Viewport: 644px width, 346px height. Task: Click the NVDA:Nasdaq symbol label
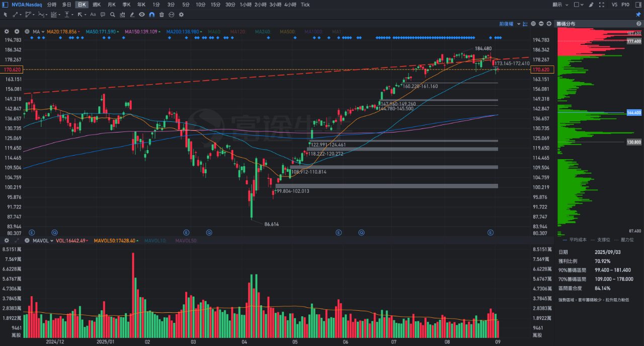click(x=27, y=5)
